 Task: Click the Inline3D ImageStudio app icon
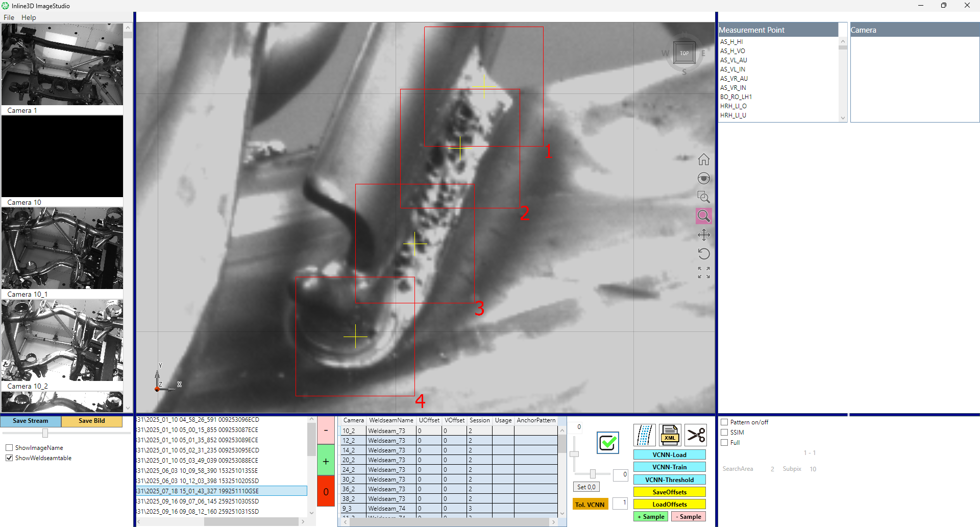(5, 6)
